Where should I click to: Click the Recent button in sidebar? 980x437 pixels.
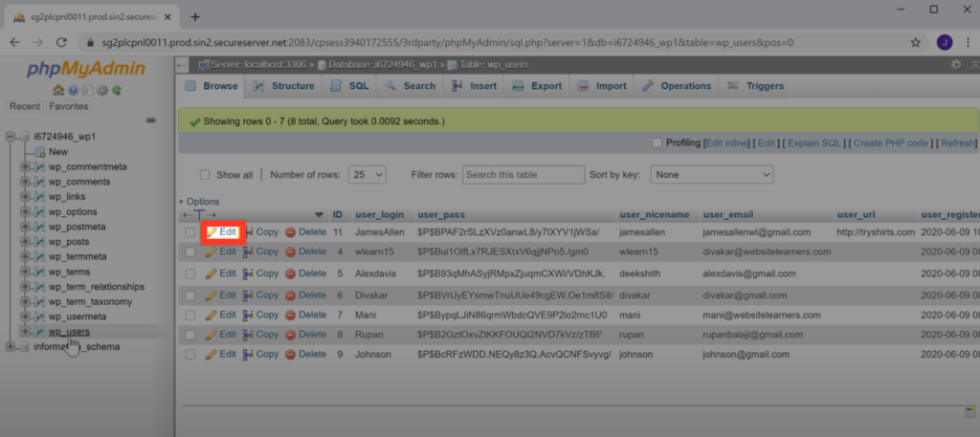point(25,106)
